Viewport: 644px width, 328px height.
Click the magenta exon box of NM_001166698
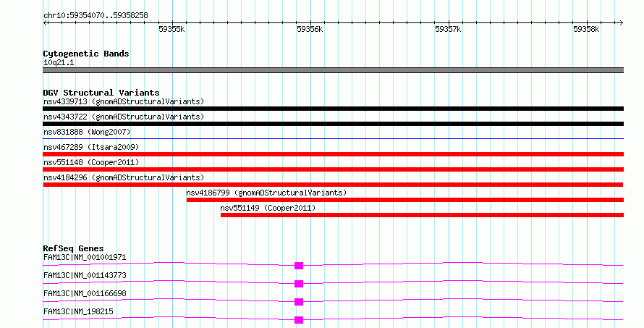point(299,302)
